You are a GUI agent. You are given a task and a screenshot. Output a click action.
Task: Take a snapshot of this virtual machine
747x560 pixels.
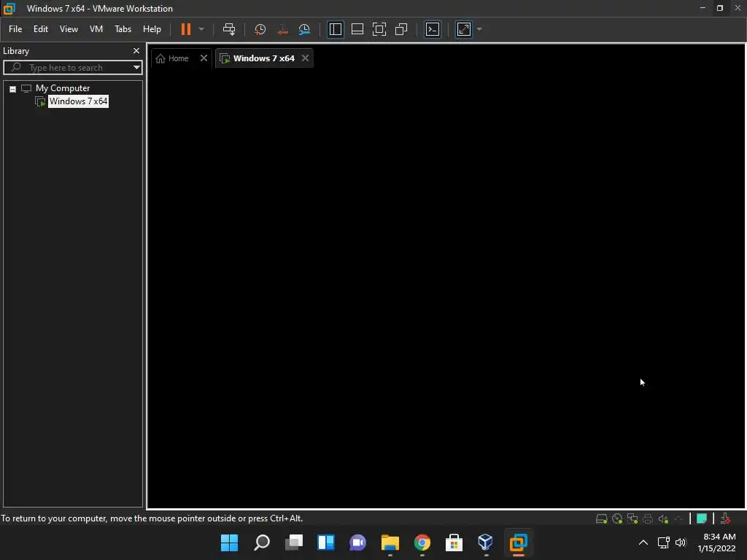[x=260, y=29]
